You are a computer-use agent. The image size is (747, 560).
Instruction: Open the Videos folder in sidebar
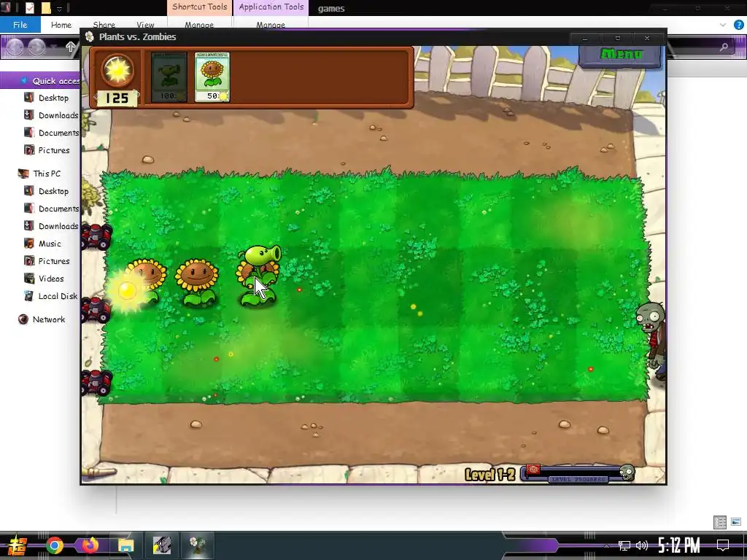pos(51,279)
